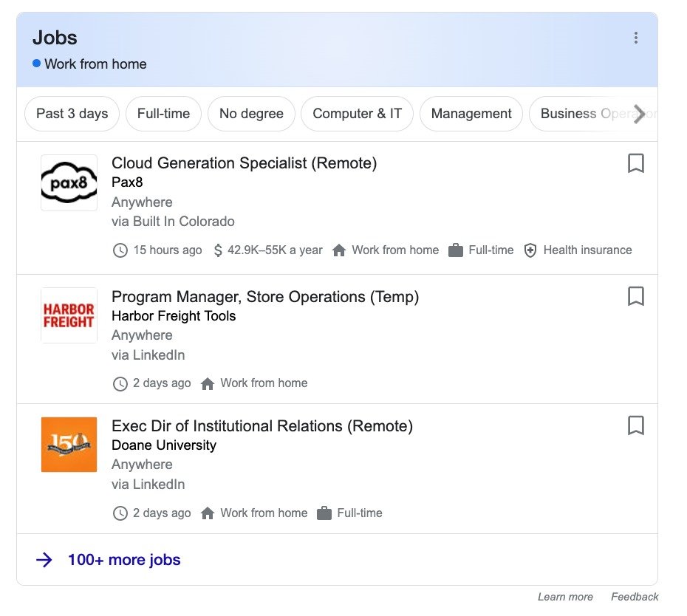
Task: Bookmark the Program Manager Store Operations job
Action: point(636,296)
